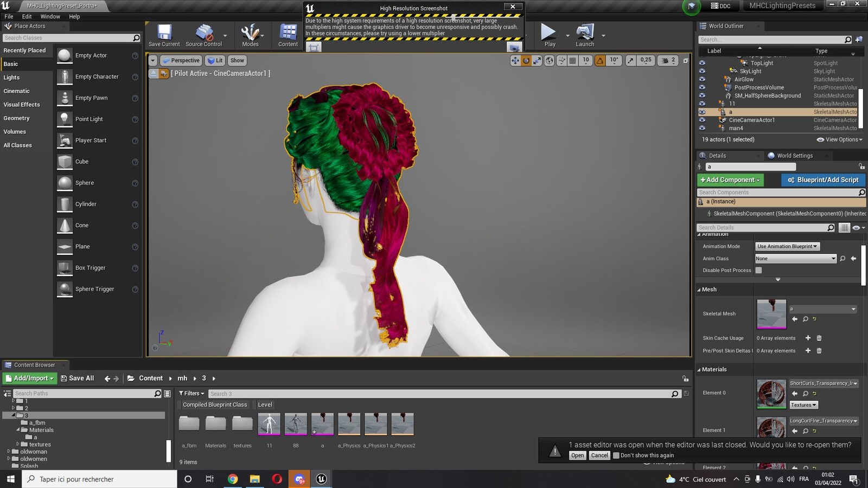
Task: Click the green Add Component button
Action: (x=730, y=180)
